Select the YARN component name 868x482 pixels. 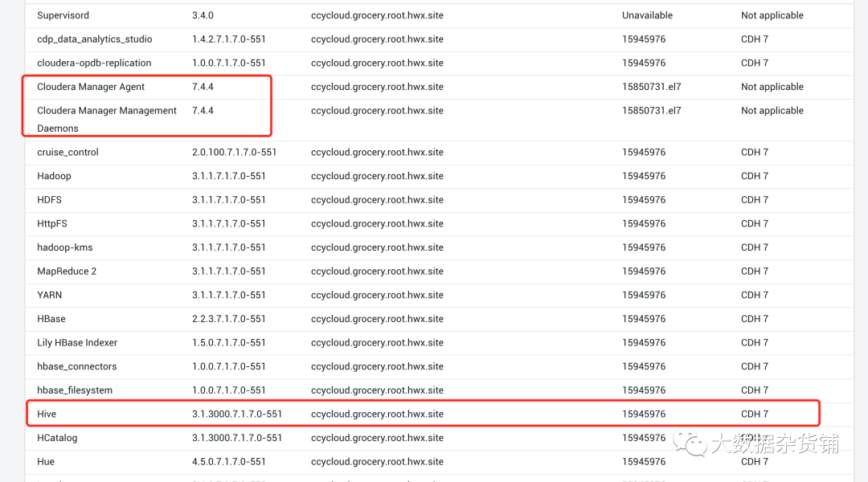(49, 295)
